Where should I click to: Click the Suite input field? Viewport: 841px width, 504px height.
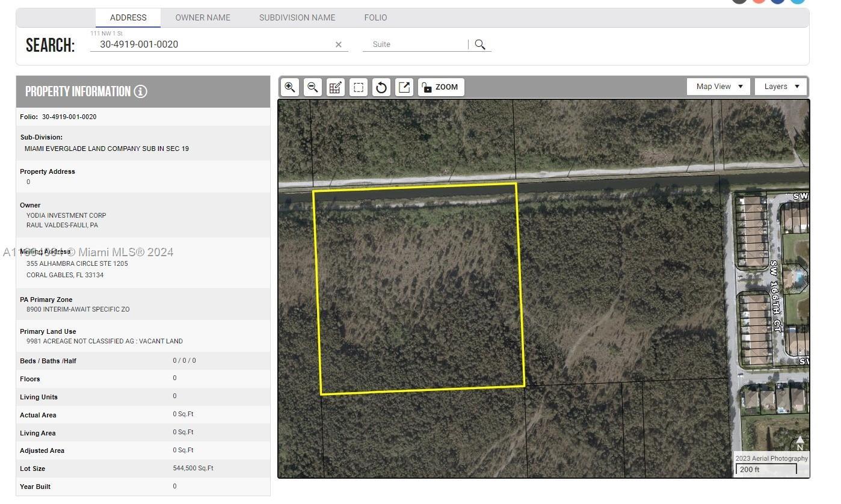point(415,45)
